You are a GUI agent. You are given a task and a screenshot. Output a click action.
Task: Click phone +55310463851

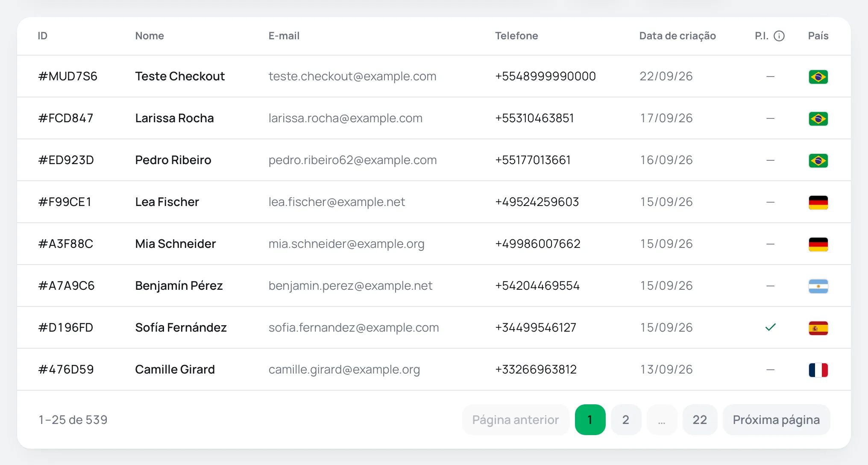tap(534, 118)
